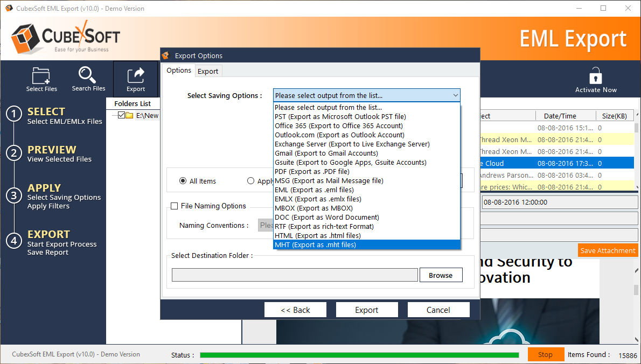Toggle the E:\New folder checkbox
This screenshot has height=364, width=641.
(121, 115)
